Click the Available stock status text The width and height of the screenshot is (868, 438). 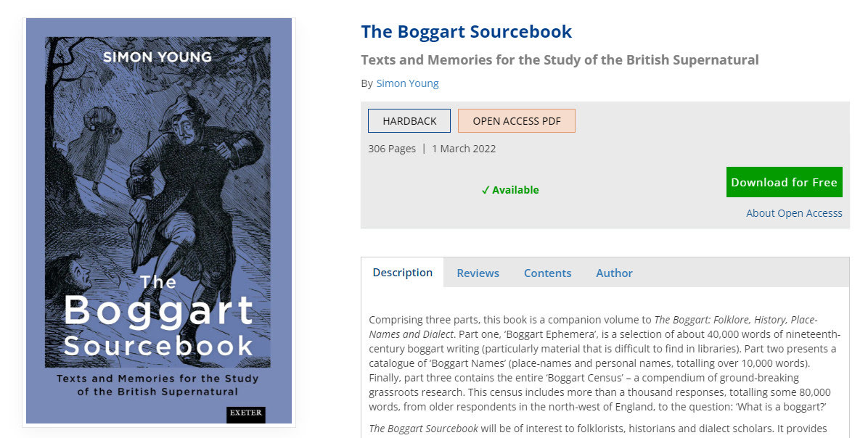click(x=515, y=190)
